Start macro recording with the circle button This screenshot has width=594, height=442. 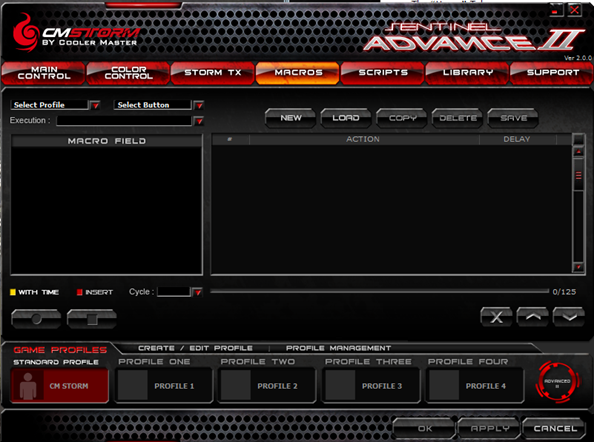point(36,319)
